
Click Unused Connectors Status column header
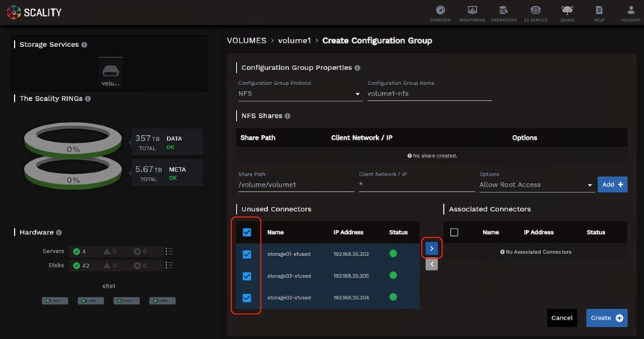point(398,232)
